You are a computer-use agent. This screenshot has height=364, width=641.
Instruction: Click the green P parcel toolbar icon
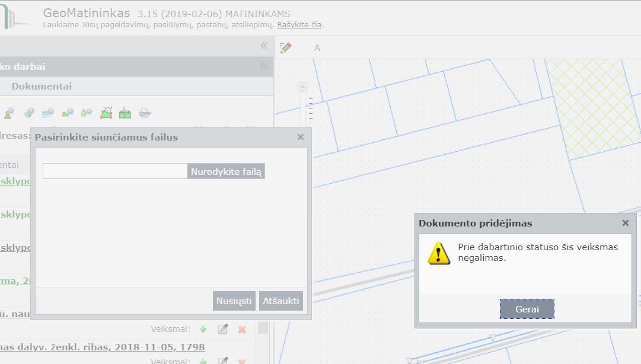(125, 113)
